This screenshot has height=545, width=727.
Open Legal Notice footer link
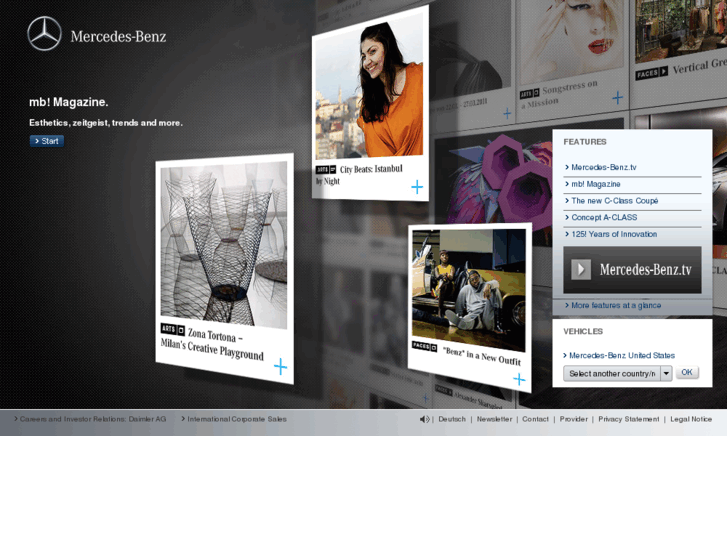pos(691,419)
